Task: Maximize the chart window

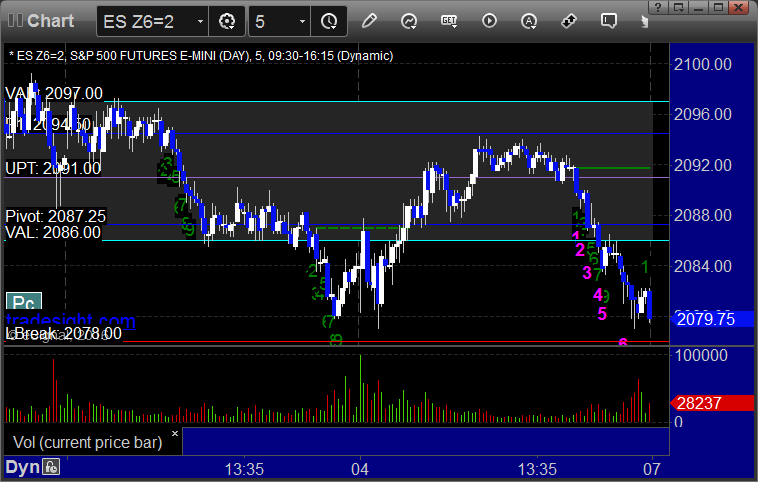Action: pyautogui.click(x=718, y=7)
